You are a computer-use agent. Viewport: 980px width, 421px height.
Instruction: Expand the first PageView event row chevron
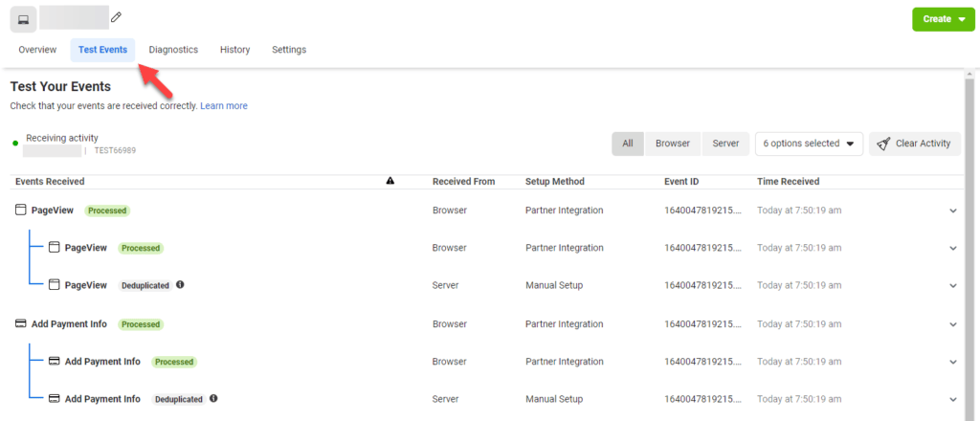952,210
